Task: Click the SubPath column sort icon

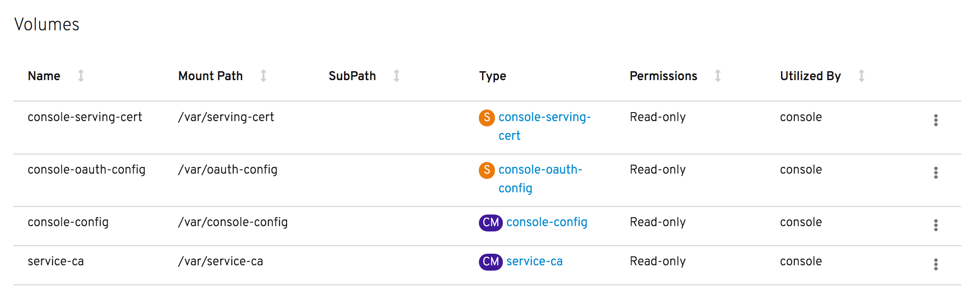Action: point(397,76)
